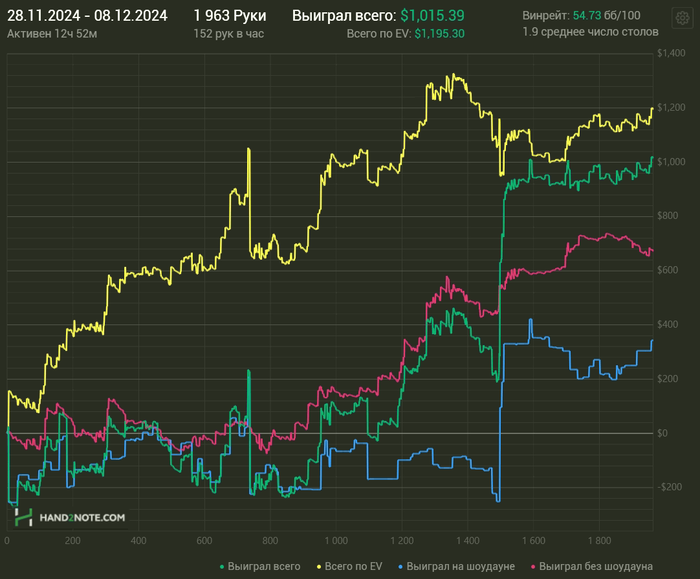
Task: Click the '-$200' y-axis label
Action: pyautogui.click(x=669, y=487)
